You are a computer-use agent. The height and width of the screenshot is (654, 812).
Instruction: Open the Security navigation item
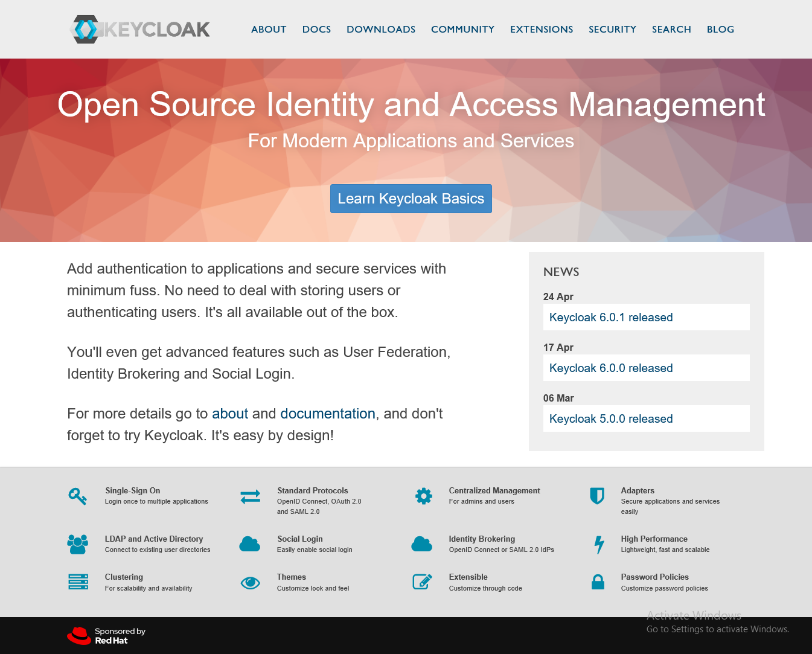[612, 29]
